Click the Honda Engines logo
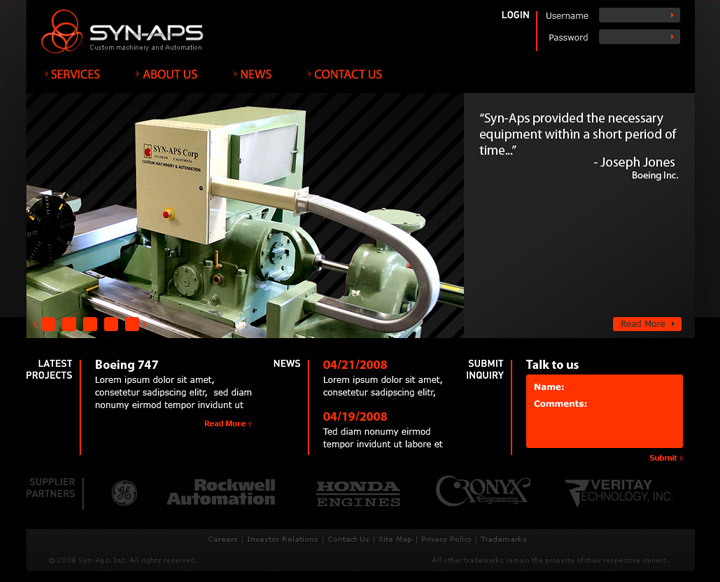Image resolution: width=720 pixels, height=582 pixels. pyautogui.click(x=358, y=493)
